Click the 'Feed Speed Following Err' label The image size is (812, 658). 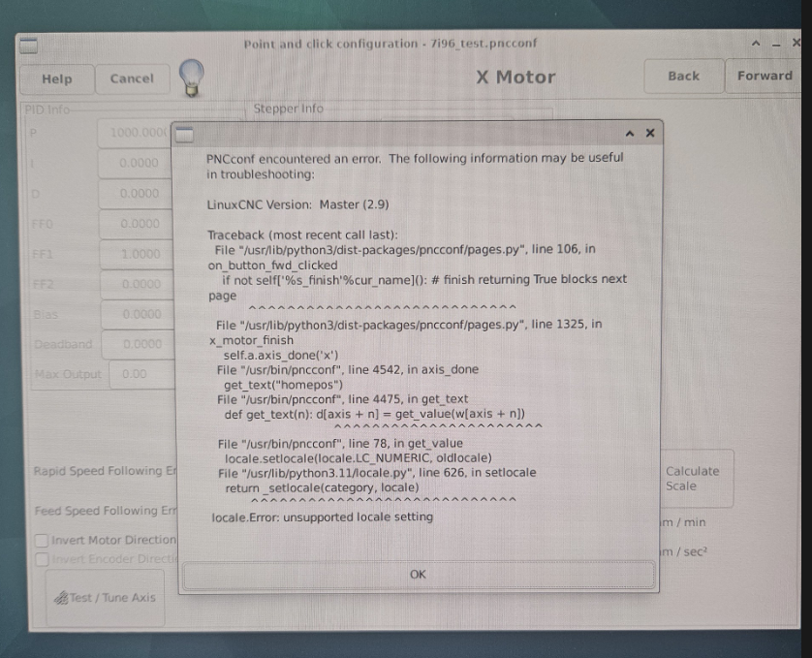[106, 511]
